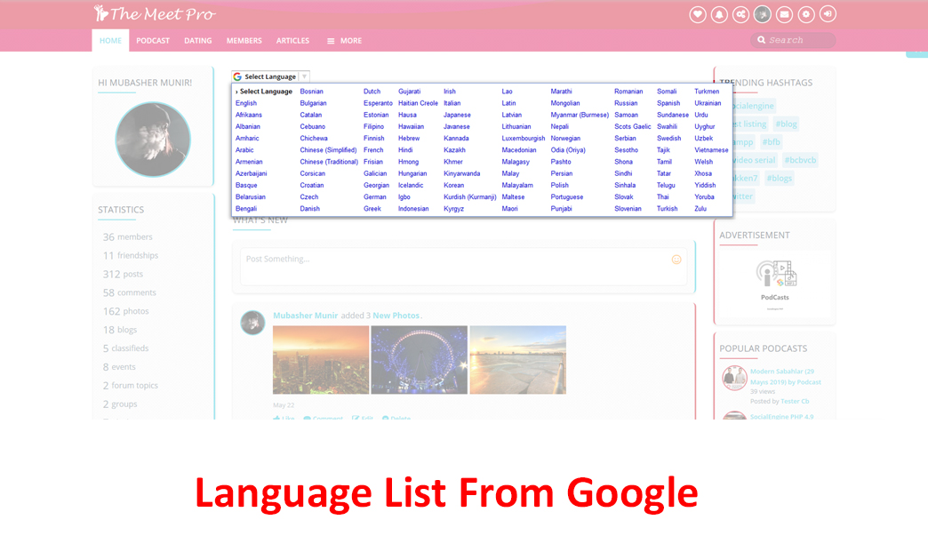Image resolution: width=928 pixels, height=560 pixels.
Task: Click the share icon in header
Action: (740, 14)
